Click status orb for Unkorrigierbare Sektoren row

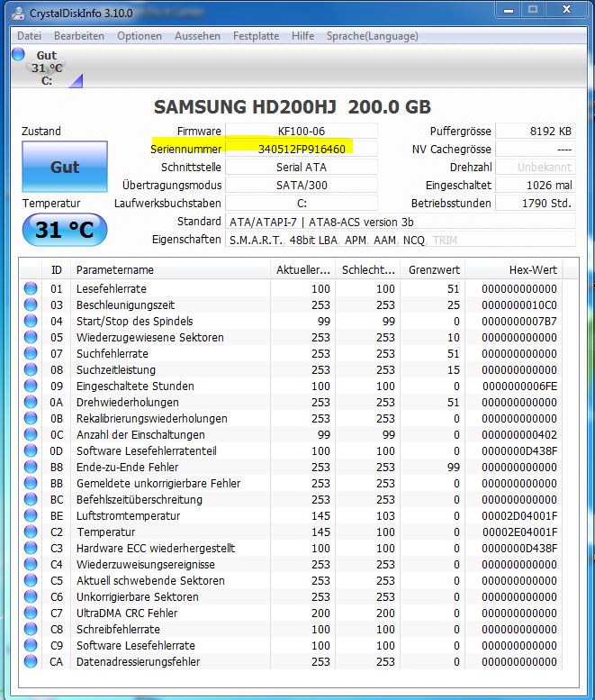tap(31, 596)
